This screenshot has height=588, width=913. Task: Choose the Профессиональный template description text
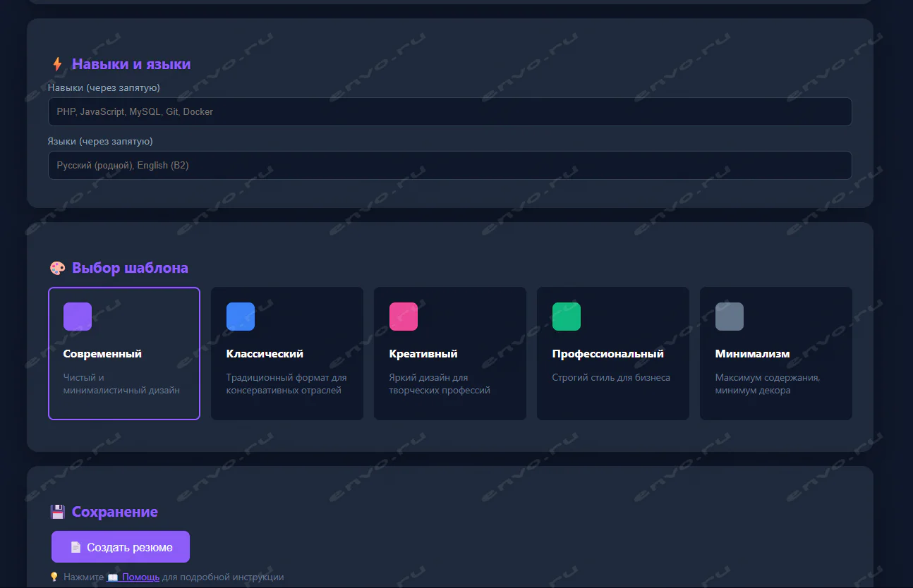[611, 377]
